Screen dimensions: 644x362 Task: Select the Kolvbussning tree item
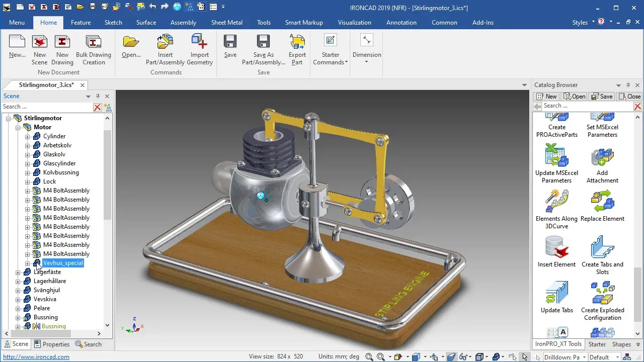[x=61, y=172]
